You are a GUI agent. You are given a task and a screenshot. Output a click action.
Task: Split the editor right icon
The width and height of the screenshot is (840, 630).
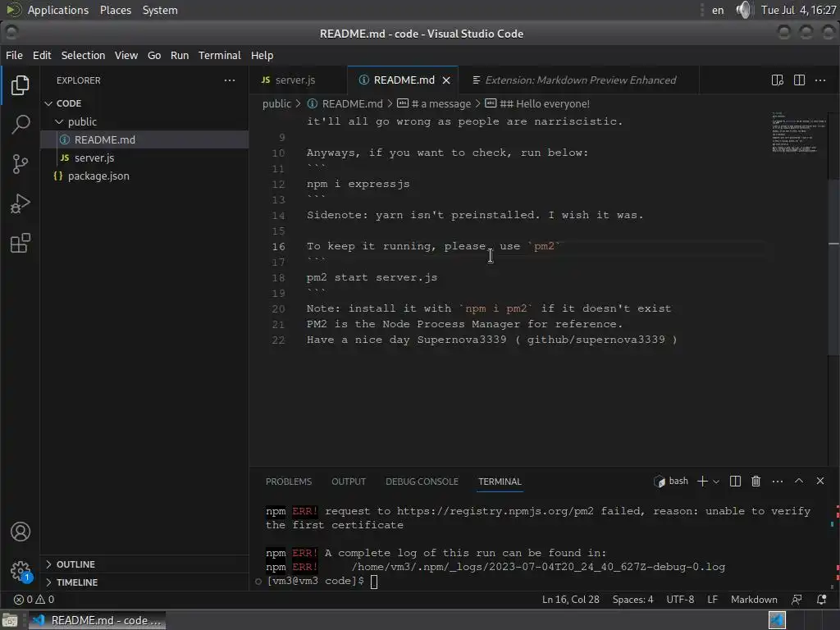(x=799, y=80)
